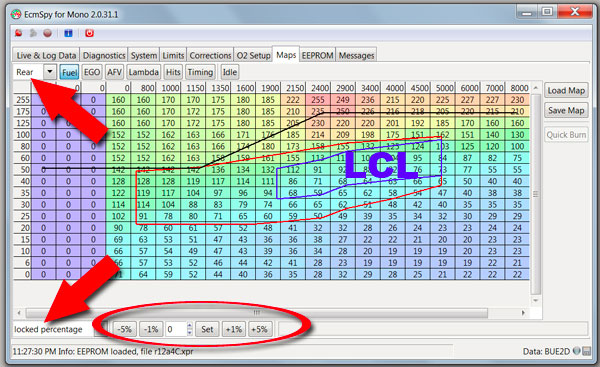Click the first red toolbar icon
The image size is (600, 367).
(x=18, y=33)
